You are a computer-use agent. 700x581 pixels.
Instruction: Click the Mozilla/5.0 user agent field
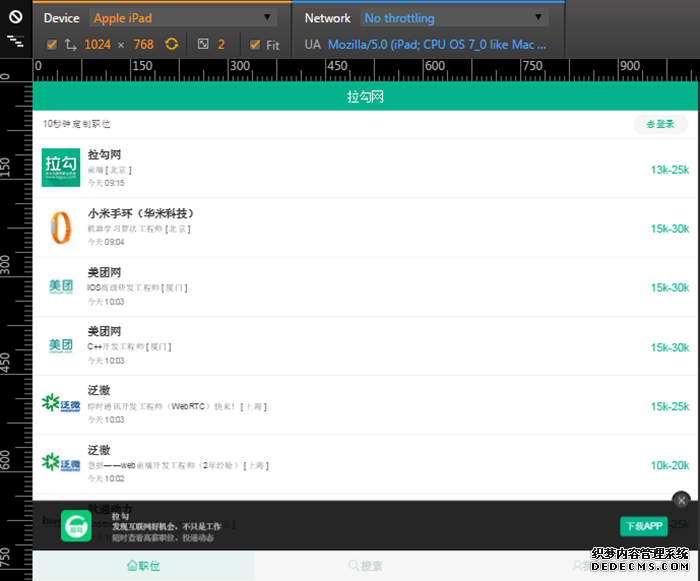pyautogui.click(x=437, y=44)
